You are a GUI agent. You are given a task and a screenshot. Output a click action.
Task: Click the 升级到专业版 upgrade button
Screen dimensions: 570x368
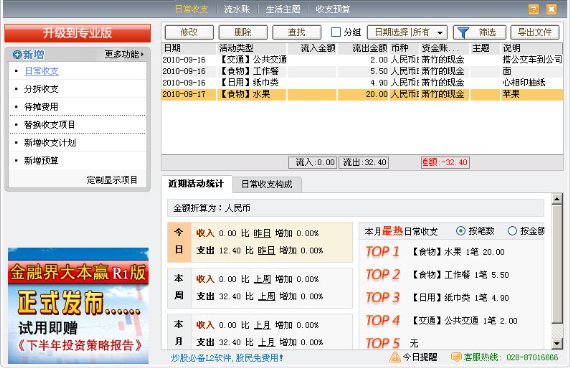[x=77, y=33]
